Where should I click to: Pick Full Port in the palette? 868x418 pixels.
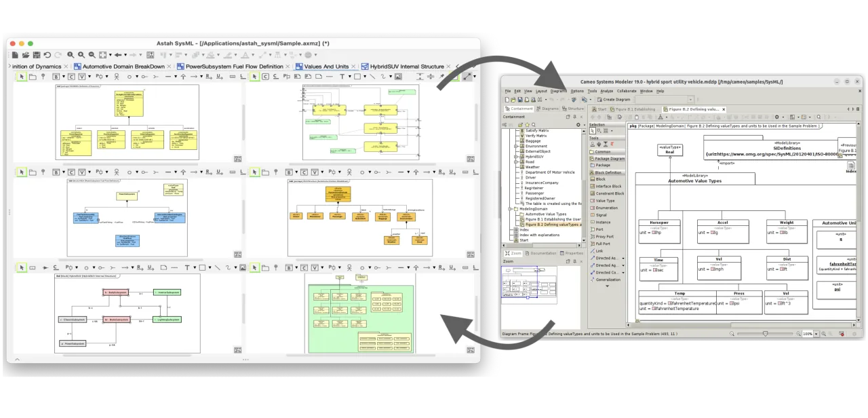pos(599,244)
